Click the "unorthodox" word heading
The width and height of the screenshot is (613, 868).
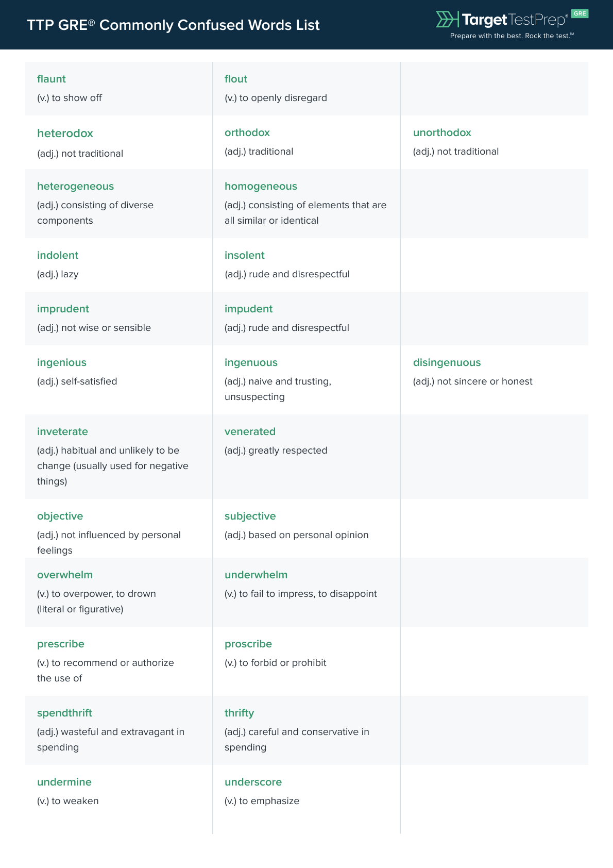click(442, 132)
